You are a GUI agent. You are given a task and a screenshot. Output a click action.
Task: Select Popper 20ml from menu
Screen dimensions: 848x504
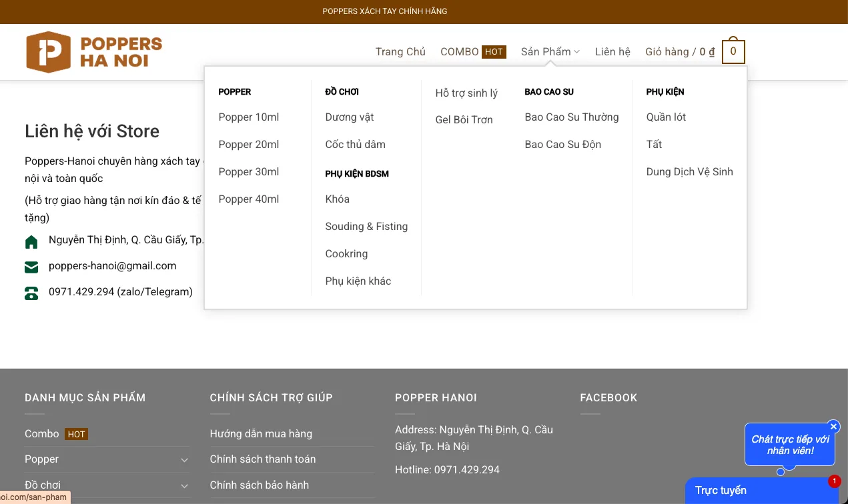(x=249, y=144)
